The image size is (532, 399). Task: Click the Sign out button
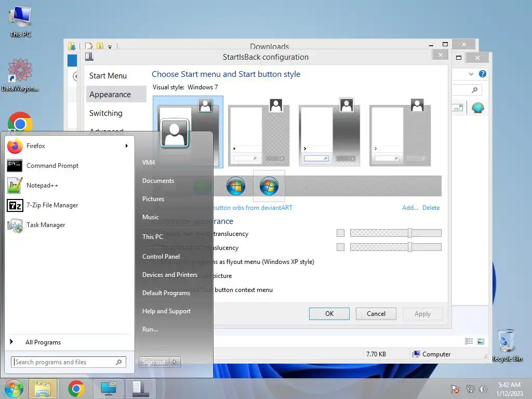tap(154, 362)
